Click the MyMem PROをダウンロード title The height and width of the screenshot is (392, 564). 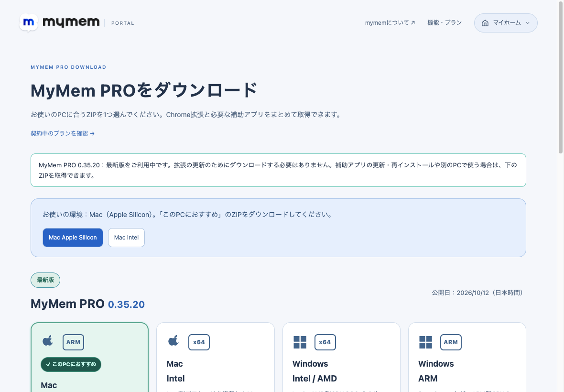click(x=144, y=90)
